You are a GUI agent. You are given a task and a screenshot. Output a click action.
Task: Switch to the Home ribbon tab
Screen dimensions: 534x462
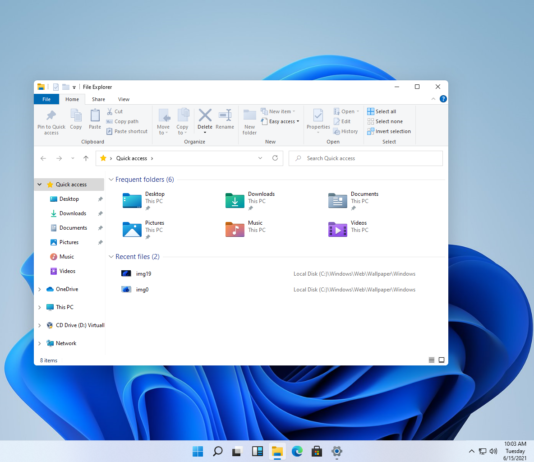click(72, 99)
